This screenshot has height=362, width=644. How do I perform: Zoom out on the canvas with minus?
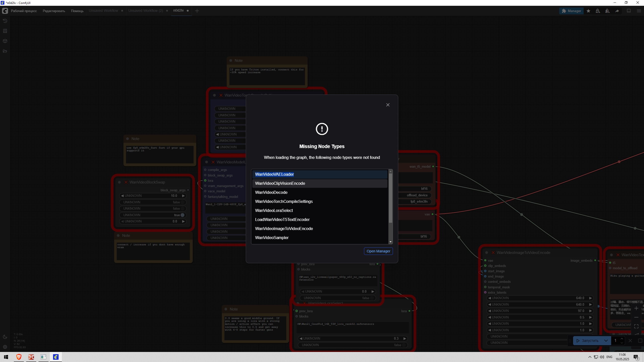(636, 317)
